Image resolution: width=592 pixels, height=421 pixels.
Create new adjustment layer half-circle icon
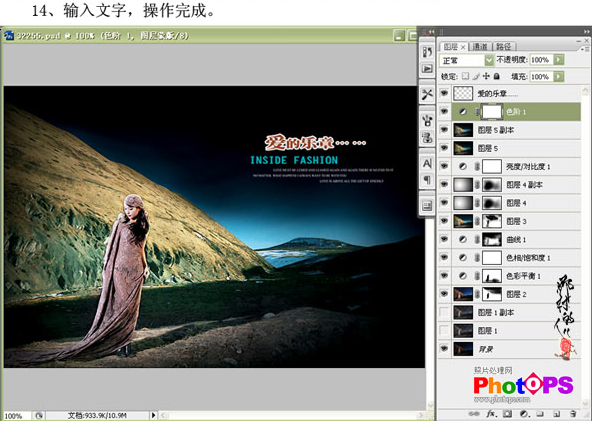(524, 414)
